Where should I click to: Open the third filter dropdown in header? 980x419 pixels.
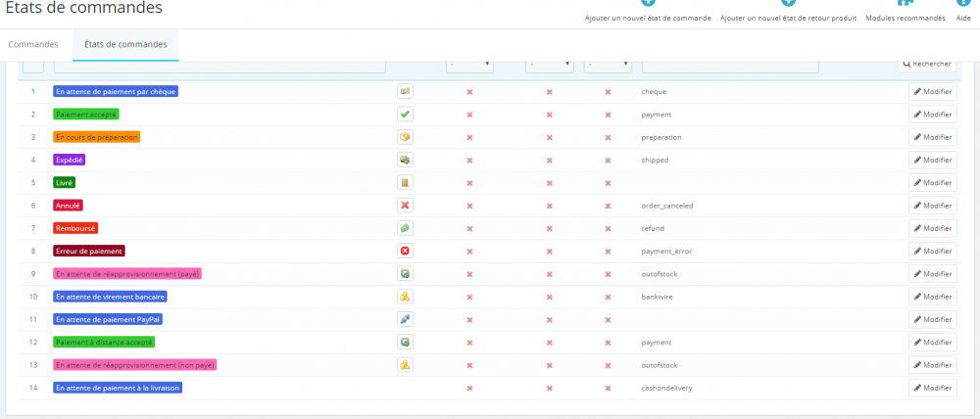(x=608, y=66)
